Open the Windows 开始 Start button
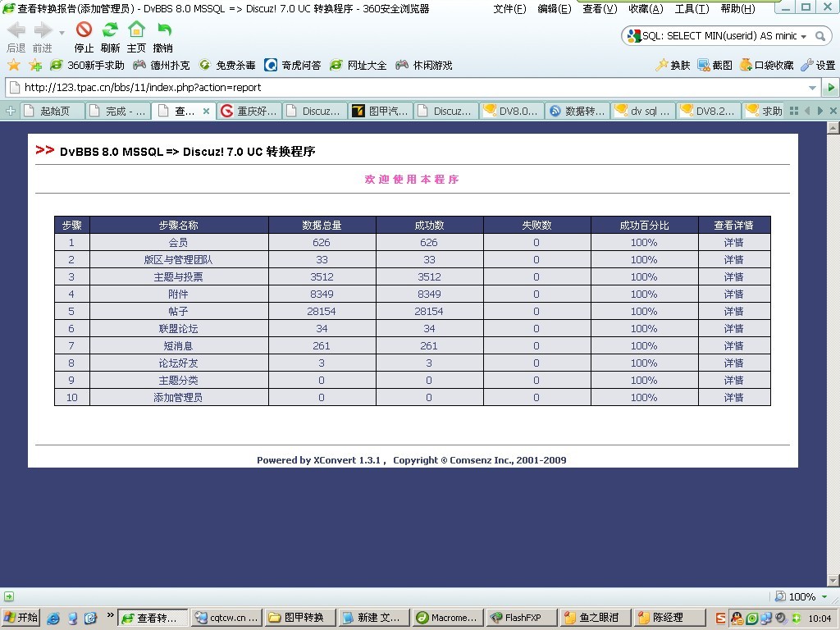840x630 pixels. click(21, 618)
